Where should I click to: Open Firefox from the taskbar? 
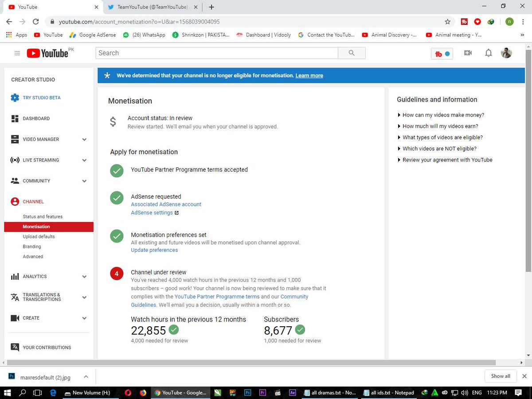(143, 392)
